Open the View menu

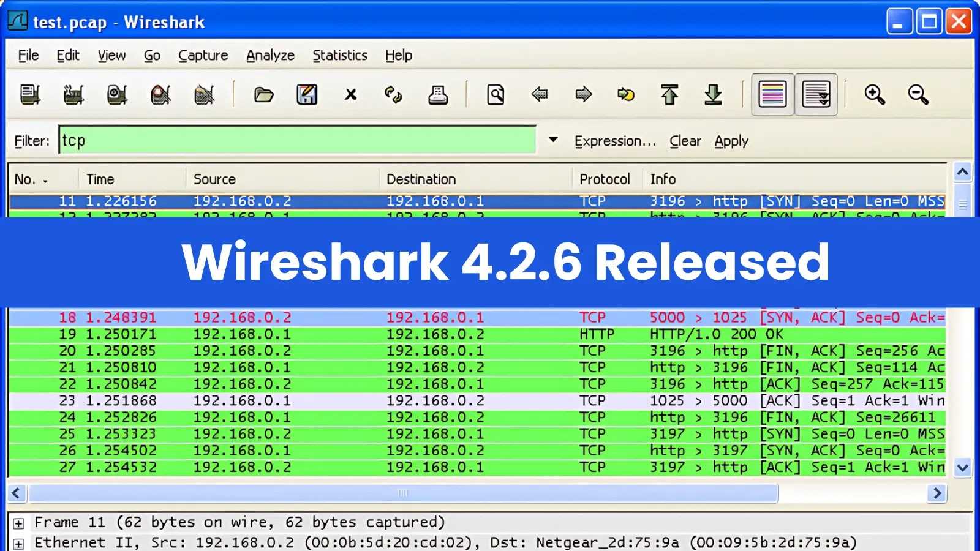111,55
